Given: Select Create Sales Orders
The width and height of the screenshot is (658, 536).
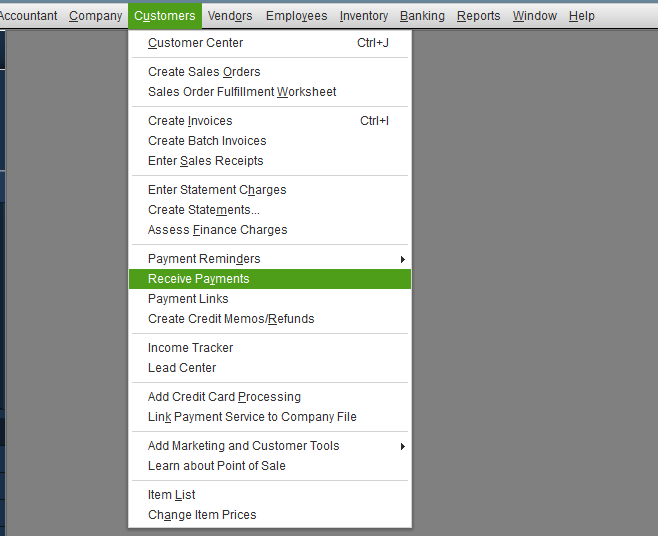Looking at the screenshot, I should point(204,72).
